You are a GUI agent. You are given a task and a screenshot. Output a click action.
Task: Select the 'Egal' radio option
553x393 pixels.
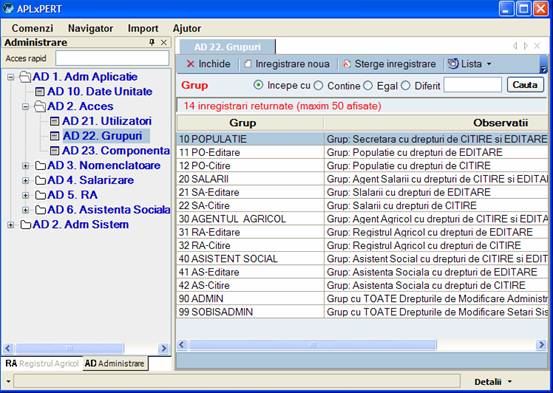[x=368, y=85]
